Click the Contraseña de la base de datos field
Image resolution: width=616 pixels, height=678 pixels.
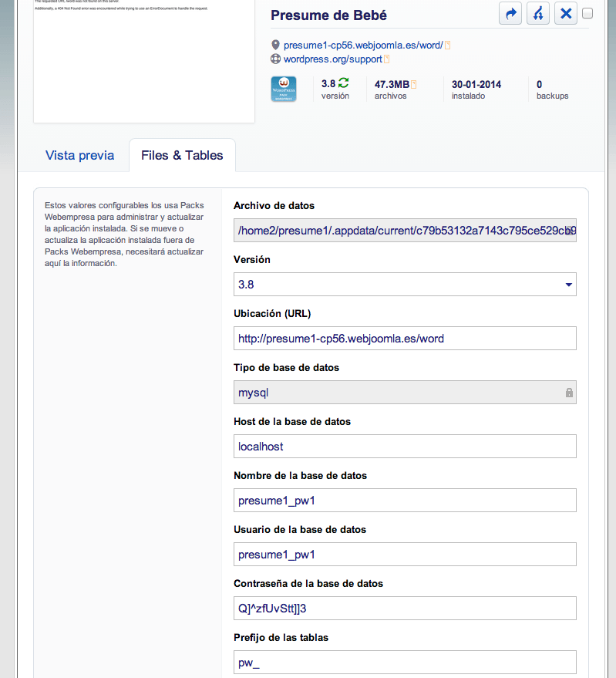pyautogui.click(x=405, y=609)
